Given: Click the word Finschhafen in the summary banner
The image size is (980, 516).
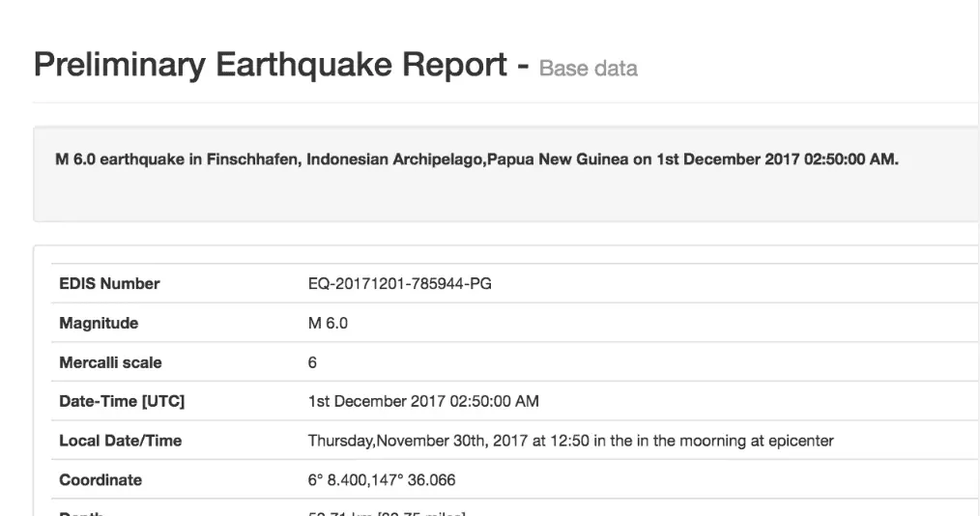Looking at the screenshot, I should click(x=253, y=159).
